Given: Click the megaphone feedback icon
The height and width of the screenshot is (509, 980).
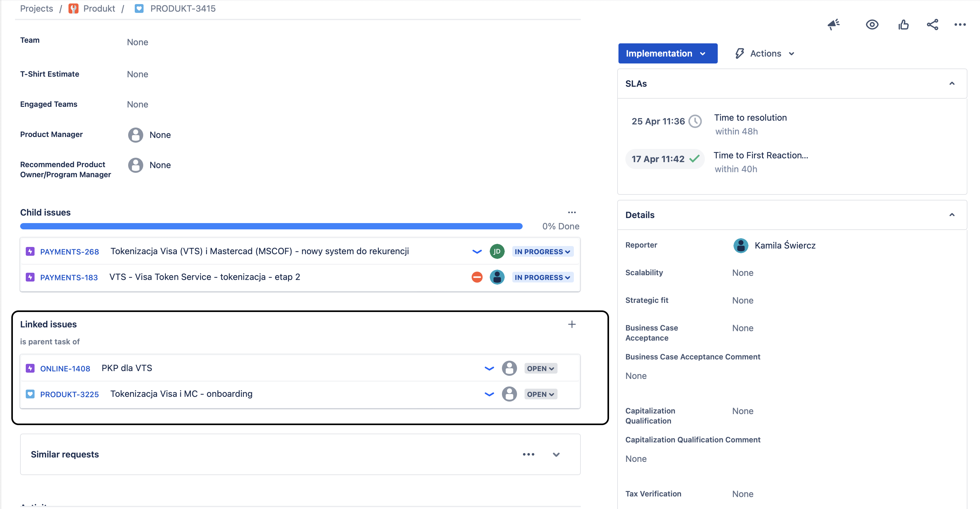Looking at the screenshot, I should coord(834,25).
